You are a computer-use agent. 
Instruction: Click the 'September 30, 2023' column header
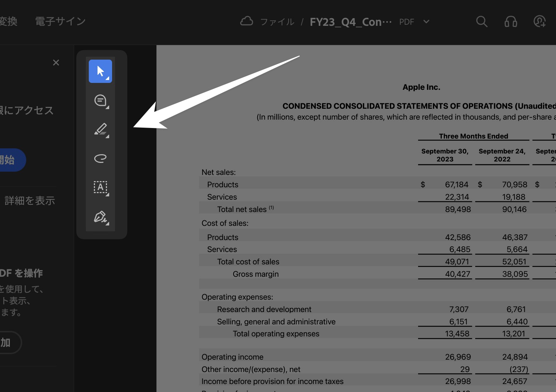click(445, 155)
